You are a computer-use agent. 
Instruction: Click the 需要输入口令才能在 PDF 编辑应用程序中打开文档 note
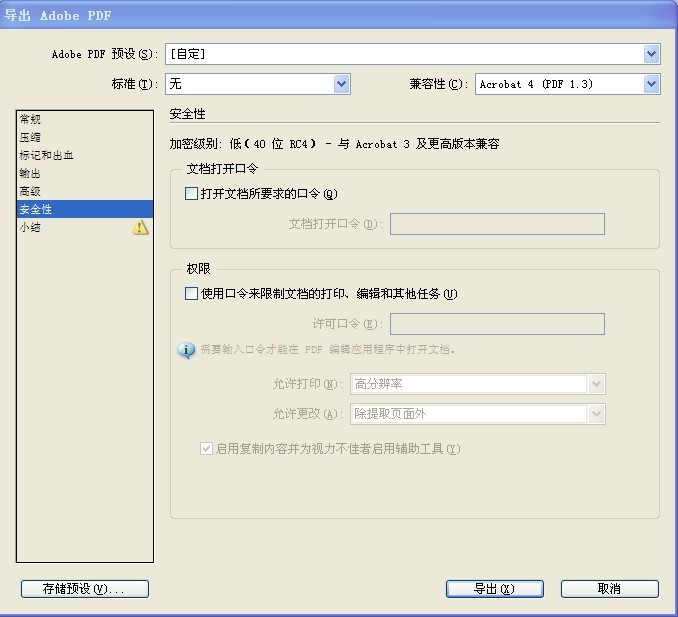click(327, 349)
